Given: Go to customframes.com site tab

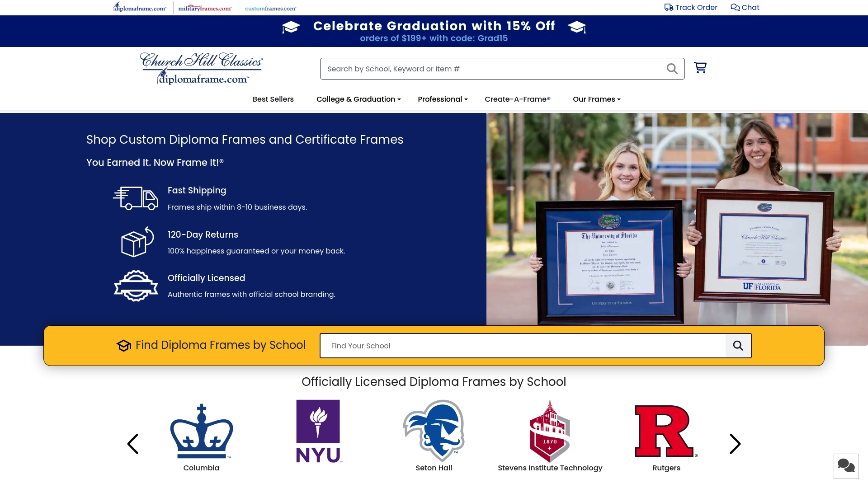Looking at the screenshot, I should (270, 8).
